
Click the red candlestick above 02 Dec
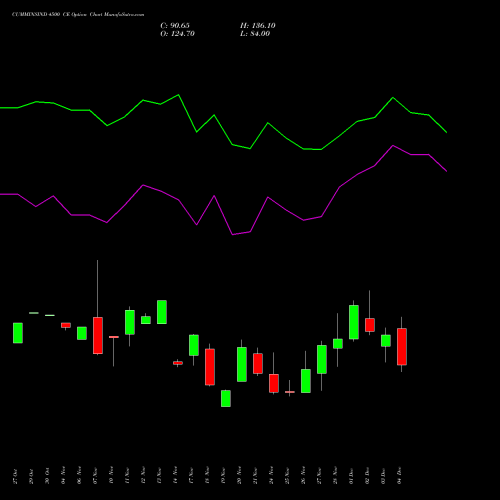pos(370,325)
